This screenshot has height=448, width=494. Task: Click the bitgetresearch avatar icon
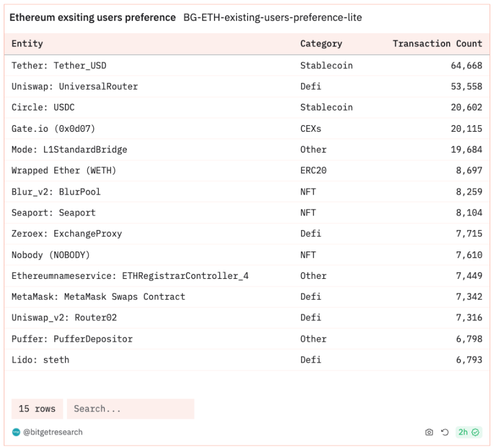[x=16, y=432]
